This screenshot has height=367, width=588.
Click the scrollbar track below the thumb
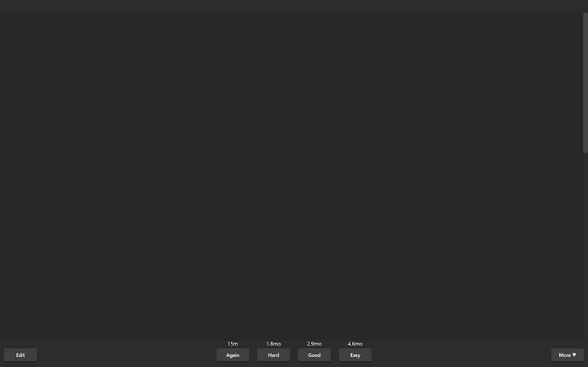coord(585,238)
